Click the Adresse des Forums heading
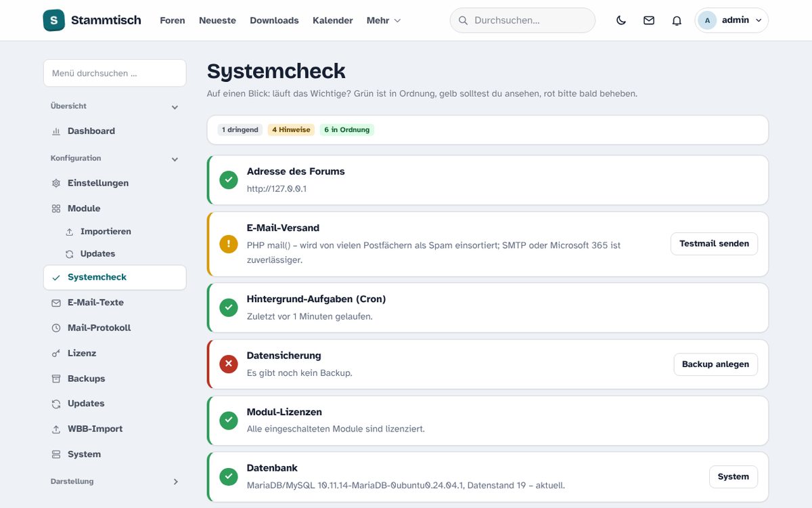 (x=296, y=172)
